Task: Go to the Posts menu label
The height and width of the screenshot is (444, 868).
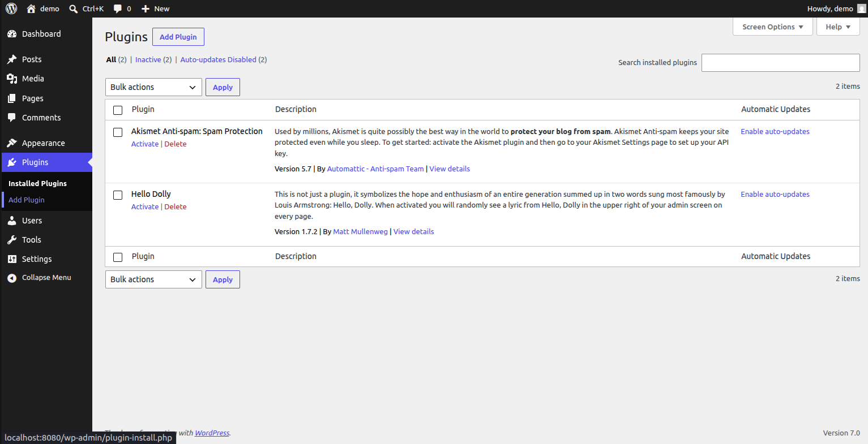Action: pos(32,59)
